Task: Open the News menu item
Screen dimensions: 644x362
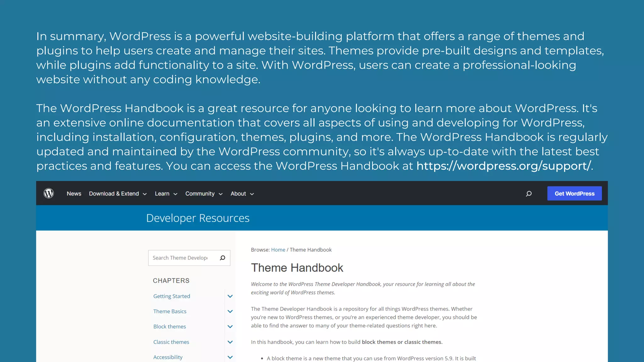Action: (x=74, y=194)
